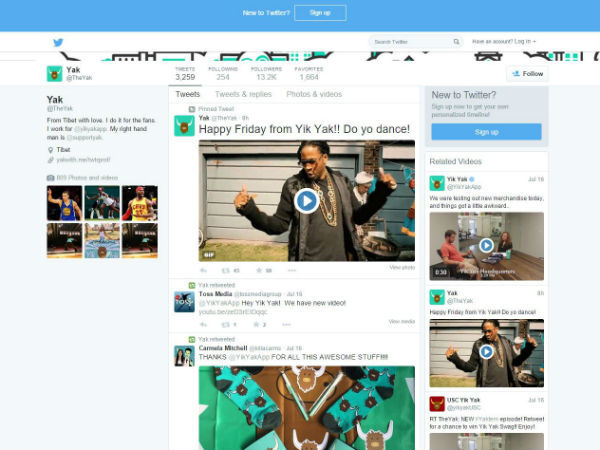Retweet the Happy Friday tweet
Image resolution: width=600 pixels, height=450 pixels.
pos(226,271)
